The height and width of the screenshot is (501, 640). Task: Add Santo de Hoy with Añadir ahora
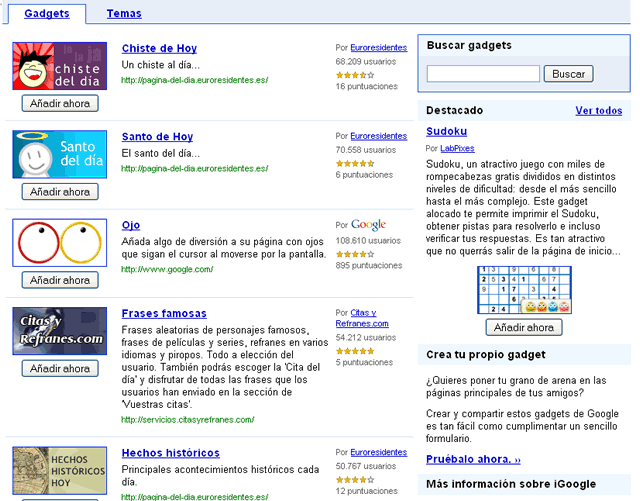point(60,191)
